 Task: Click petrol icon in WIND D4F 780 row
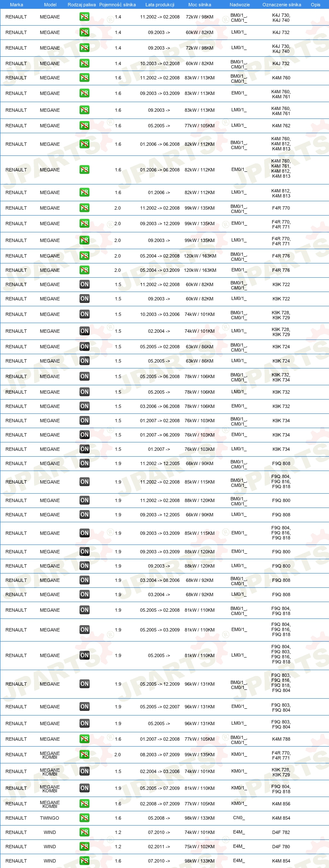(x=84, y=847)
